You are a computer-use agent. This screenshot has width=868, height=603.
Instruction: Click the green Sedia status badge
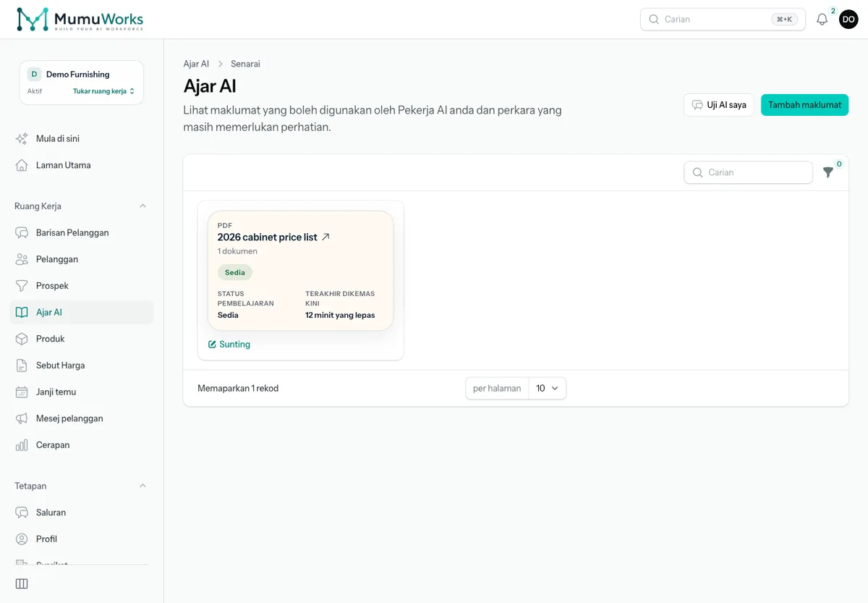(234, 272)
